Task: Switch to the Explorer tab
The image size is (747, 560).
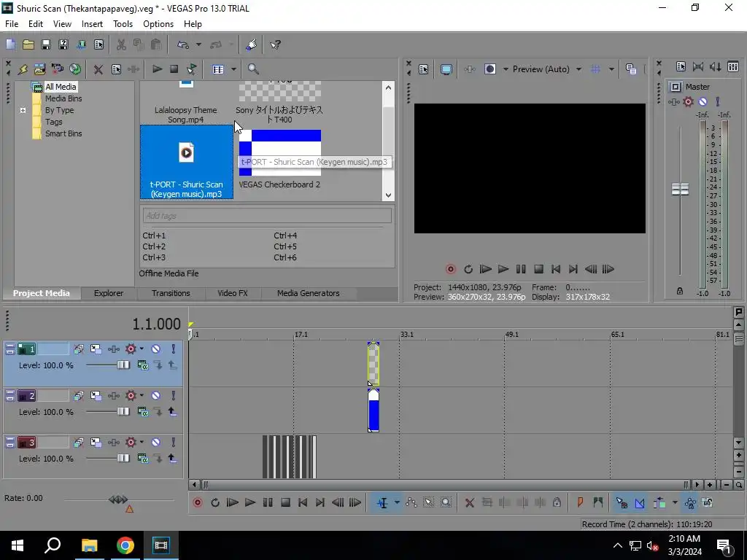Action: pos(109,293)
